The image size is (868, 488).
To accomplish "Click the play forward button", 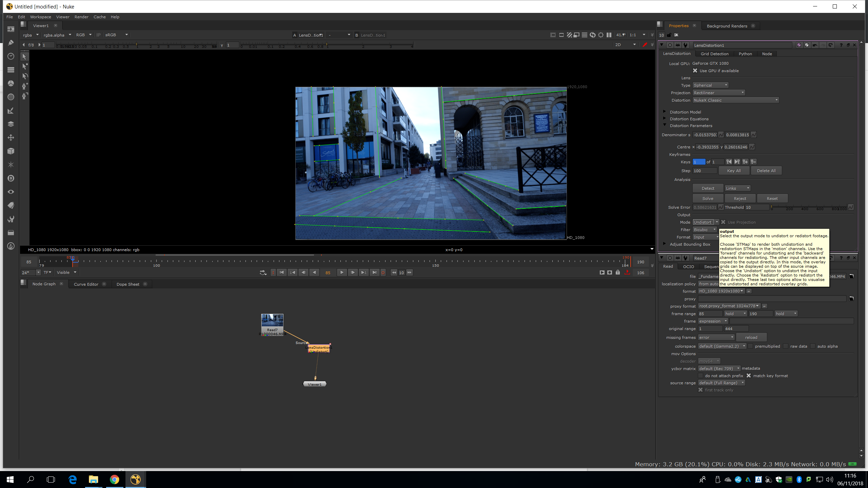I will click(x=342, y=272).
